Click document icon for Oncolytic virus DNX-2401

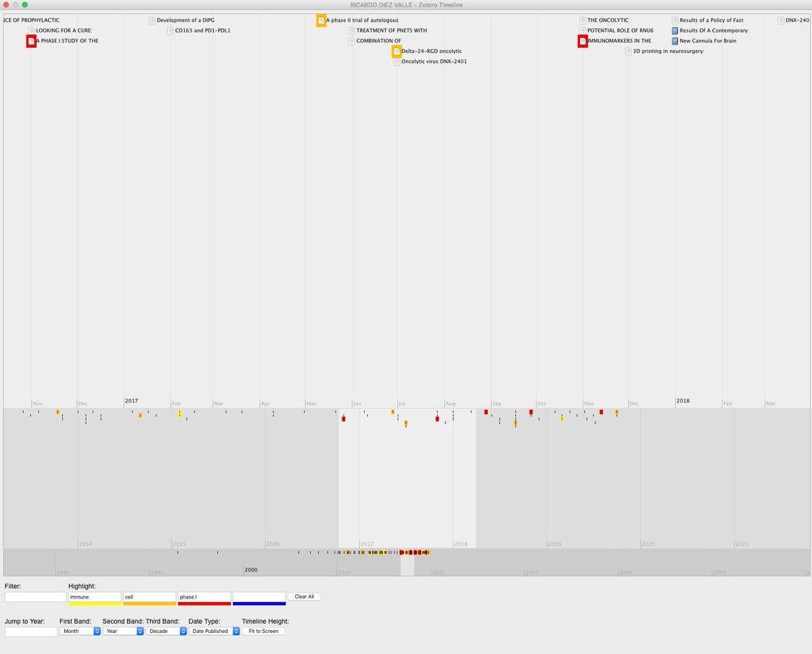pos(397,62)
